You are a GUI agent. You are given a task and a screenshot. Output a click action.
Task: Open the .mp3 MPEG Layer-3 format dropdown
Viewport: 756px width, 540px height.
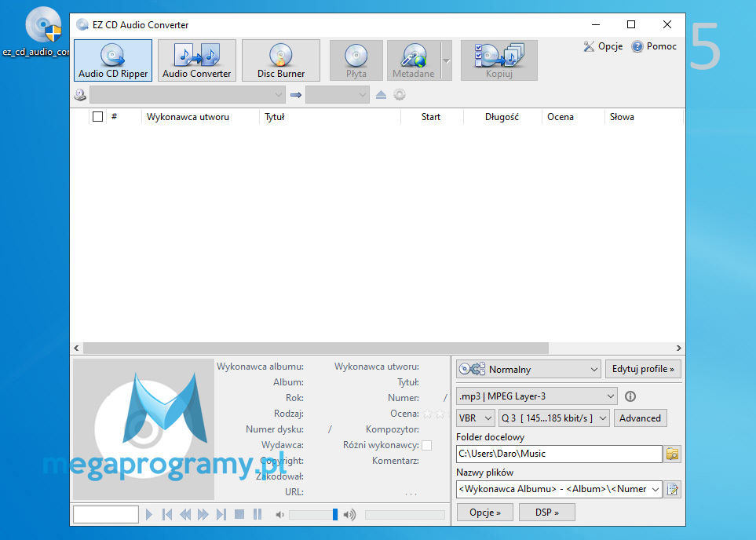pyautogui.click(x=537, y=396)
